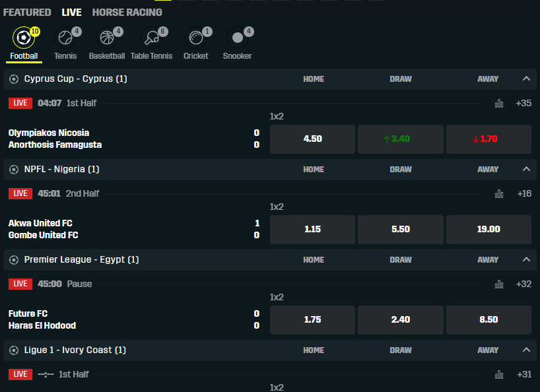The image size is (540, 392).
Task: Collapse the Ligue 1 Ivory Coast section
Action: pyautogui.click(x=526, y=350)
